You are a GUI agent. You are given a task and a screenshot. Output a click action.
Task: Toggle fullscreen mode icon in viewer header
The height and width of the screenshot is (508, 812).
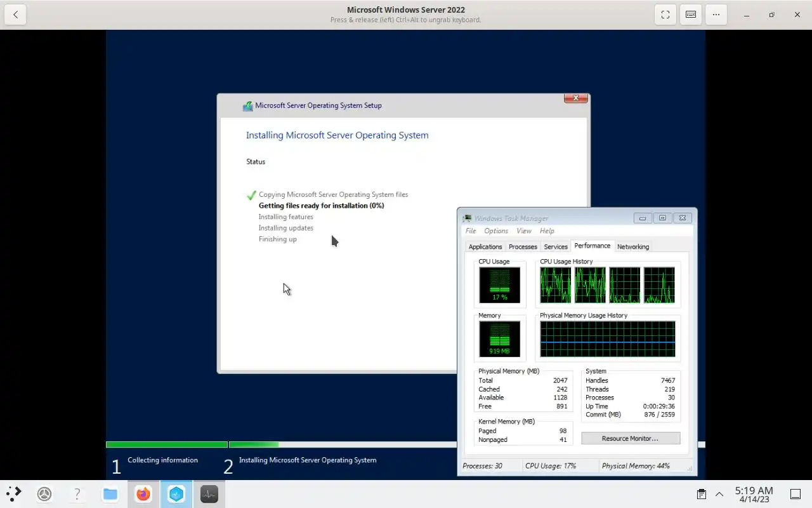(665, 15)
